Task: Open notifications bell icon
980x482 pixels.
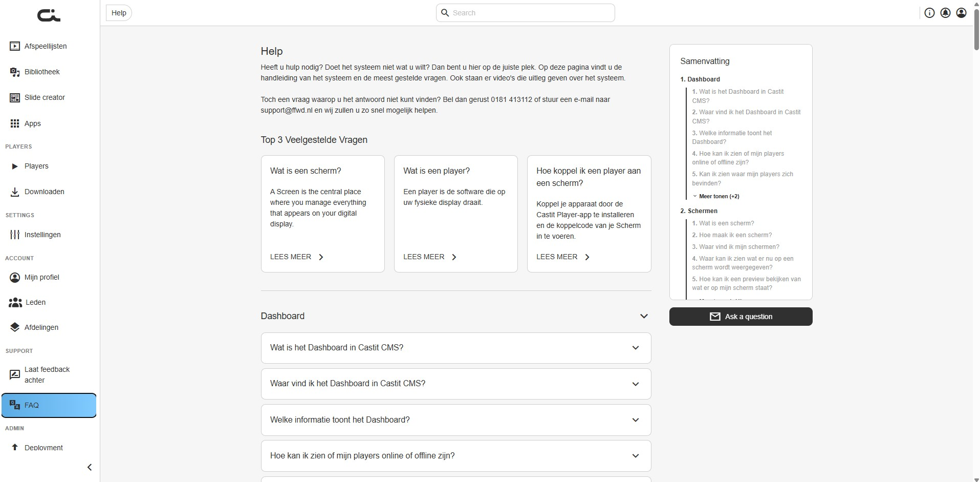Action: click(946, 13)
